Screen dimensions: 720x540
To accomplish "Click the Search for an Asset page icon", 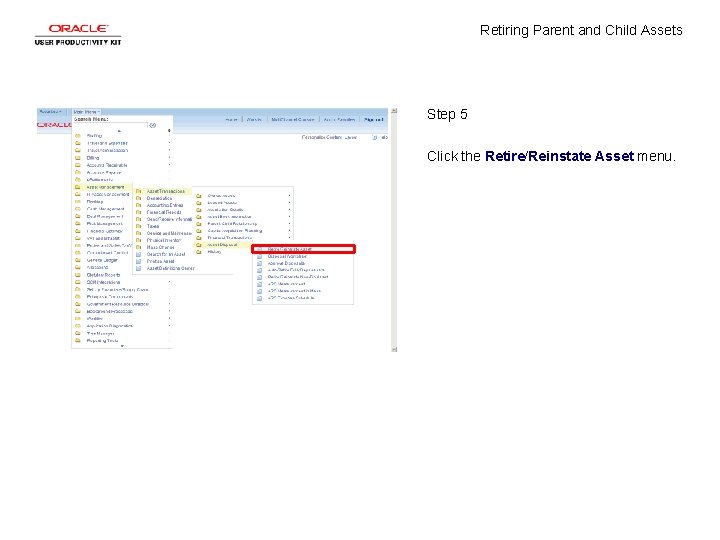I will point(138,254).
